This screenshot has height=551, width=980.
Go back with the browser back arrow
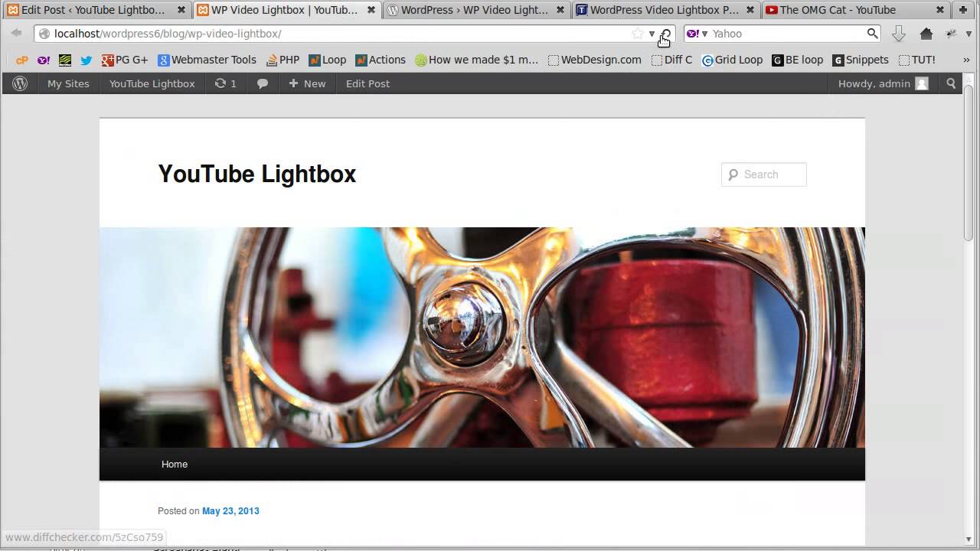(16, 34)
